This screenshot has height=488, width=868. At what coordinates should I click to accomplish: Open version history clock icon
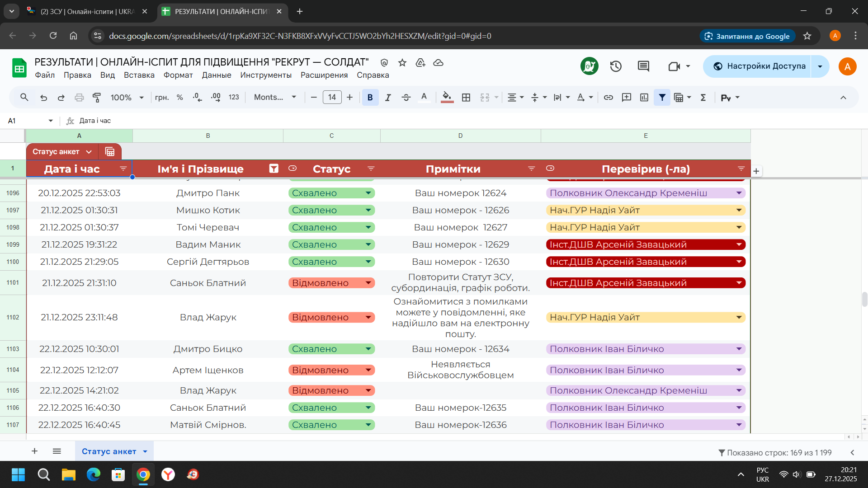(x=616, y=66)
